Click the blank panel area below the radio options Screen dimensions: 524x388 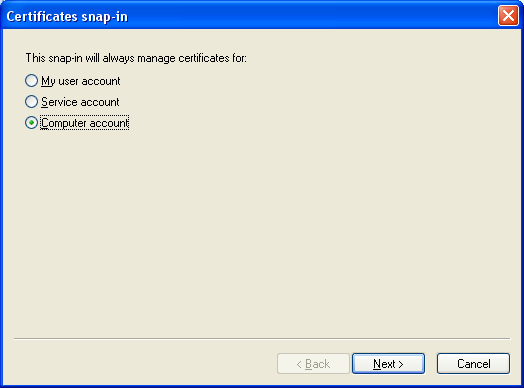point(262,231)
